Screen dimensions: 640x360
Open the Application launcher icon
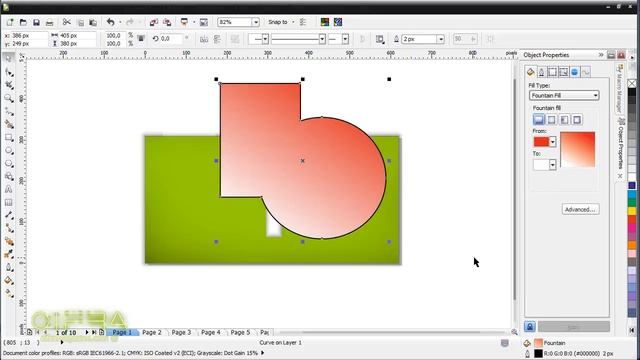(x=184, y=22)
